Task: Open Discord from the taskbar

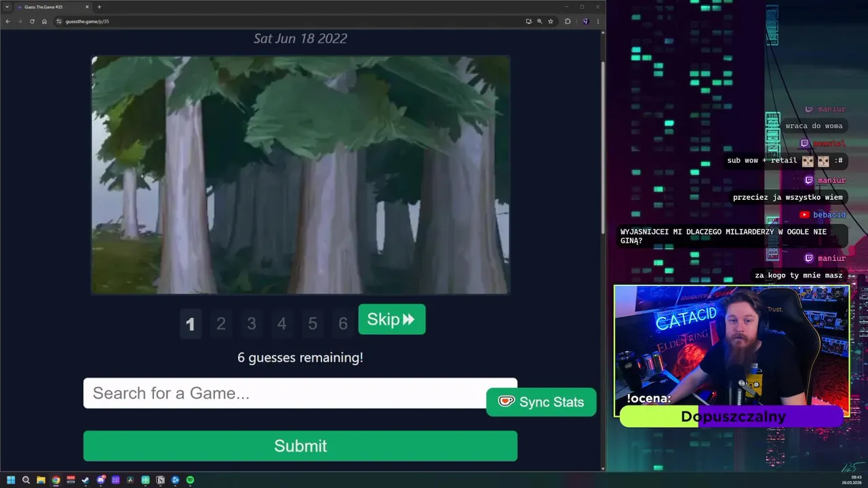Action: (x=100, y=480)
